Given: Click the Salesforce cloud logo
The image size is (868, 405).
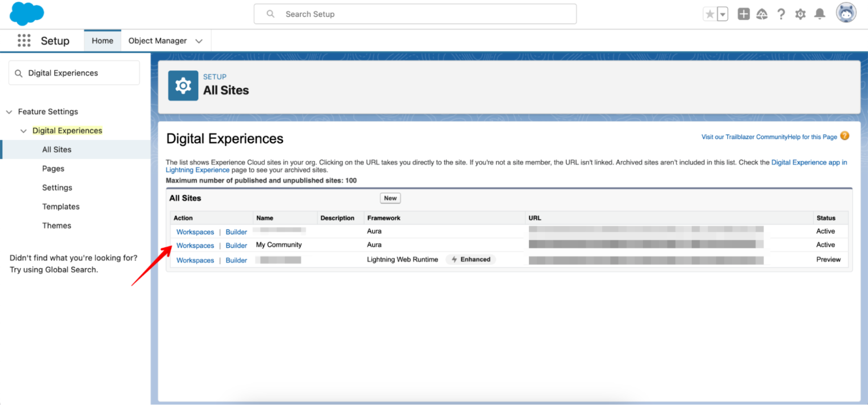Looking at the screenshot, I should pyautogui.click(x=27, y=14).
